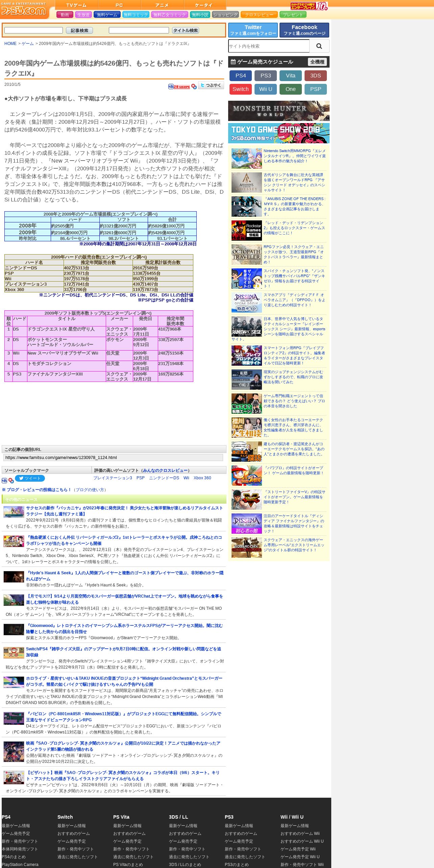Open ブログの使い方 link
Viewport: 434px width, 868px height.
(91, 490)
